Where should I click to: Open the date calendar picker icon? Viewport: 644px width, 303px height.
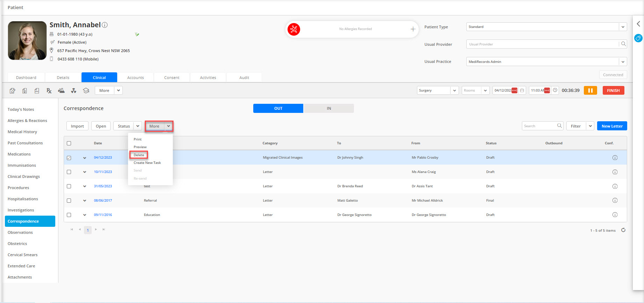[x=522, y=91]
